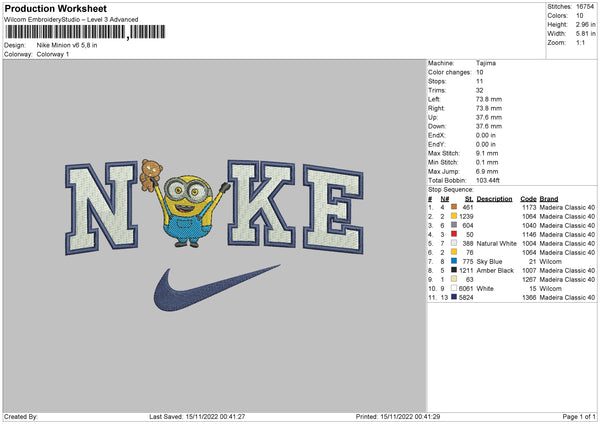Viewport: 600px width, 424px height.
Task: Click the design name 'Nike Minion v6 5,8 in'
Action: (x=67, y=45)
